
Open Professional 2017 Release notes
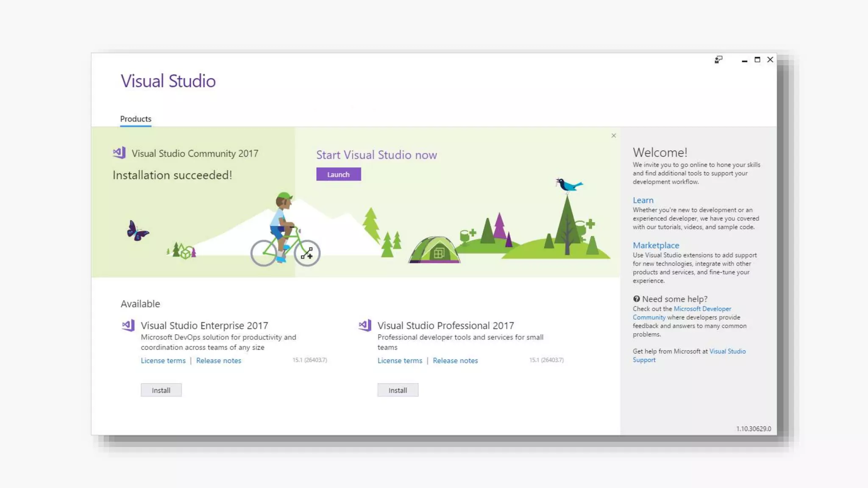coord(455,360)
